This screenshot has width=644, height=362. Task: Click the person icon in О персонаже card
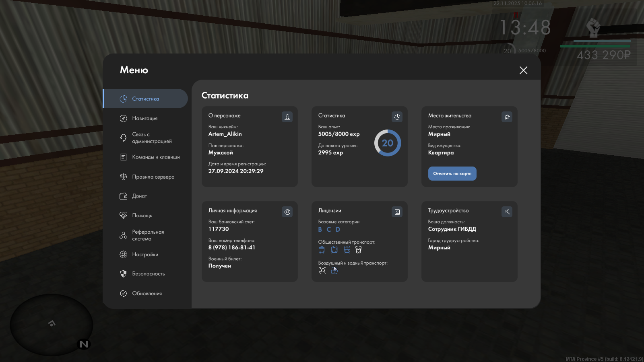click(x=287, y=117)
